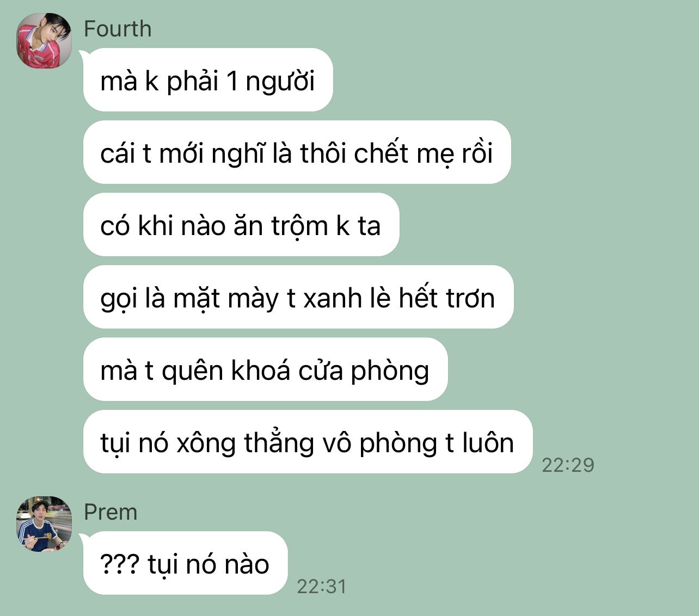Tap the message 'gọi là mặt mày t xanh lè hết trơn'
The image size is (699, 616).
tap(298, 297)
